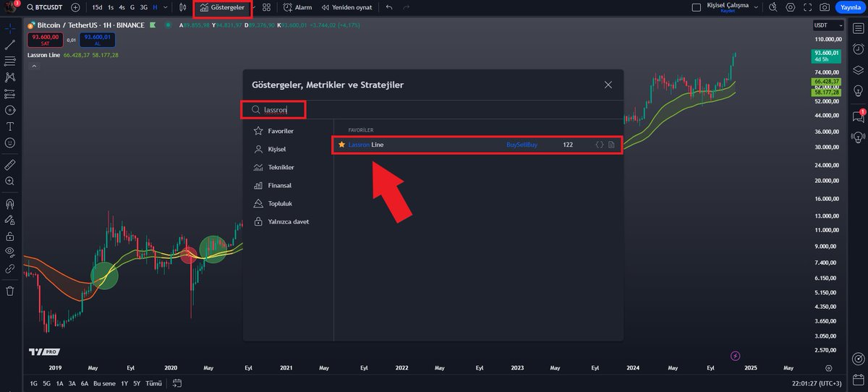Image resolution: width=868 pixels, height=392 pixels.
Task: Undo the last action
Action: [x=389, y=7]
